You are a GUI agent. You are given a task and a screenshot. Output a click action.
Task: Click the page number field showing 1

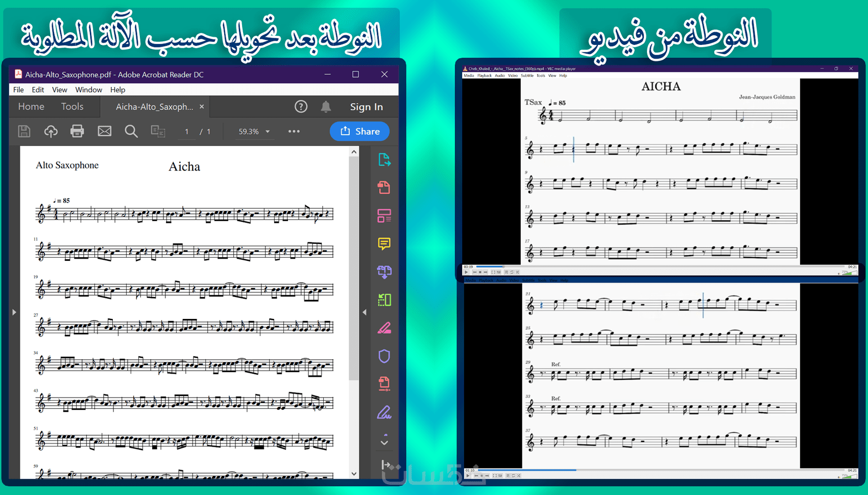tap(187, 132)
